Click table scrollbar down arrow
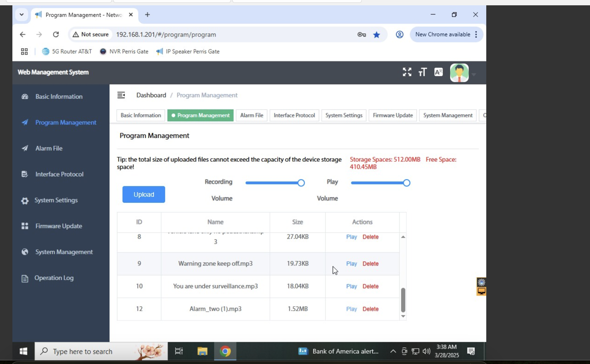Viewport: 590px width, 364px height. [403, 316]
